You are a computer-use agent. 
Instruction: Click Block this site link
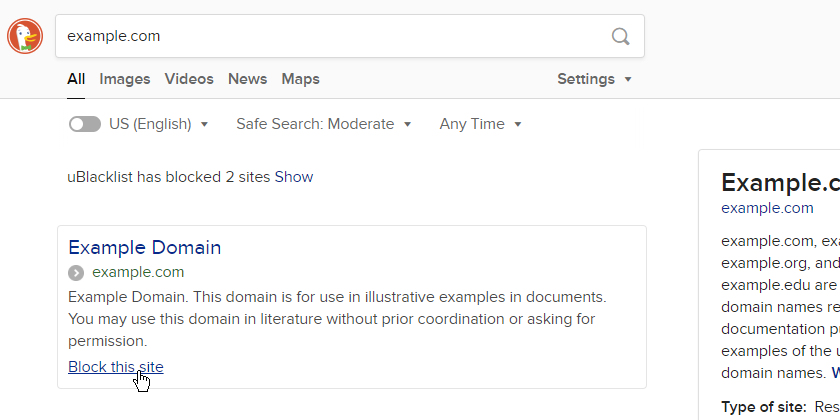point(116,367)
